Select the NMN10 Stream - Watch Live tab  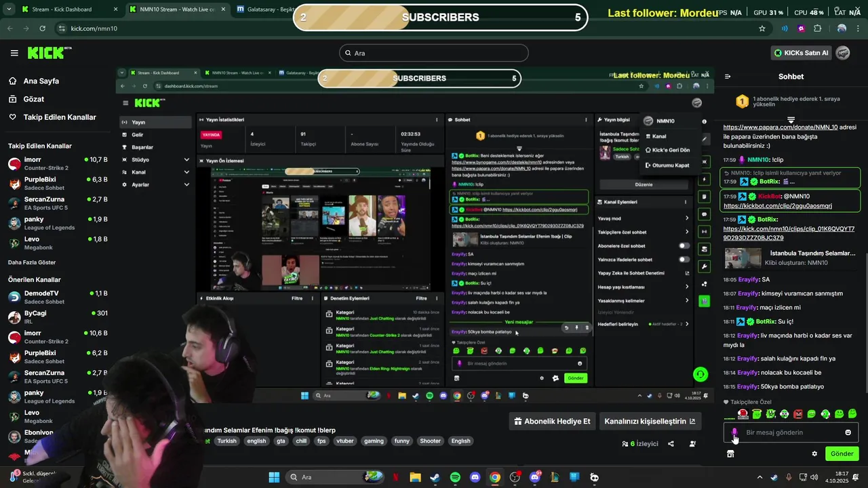point(178,9)
